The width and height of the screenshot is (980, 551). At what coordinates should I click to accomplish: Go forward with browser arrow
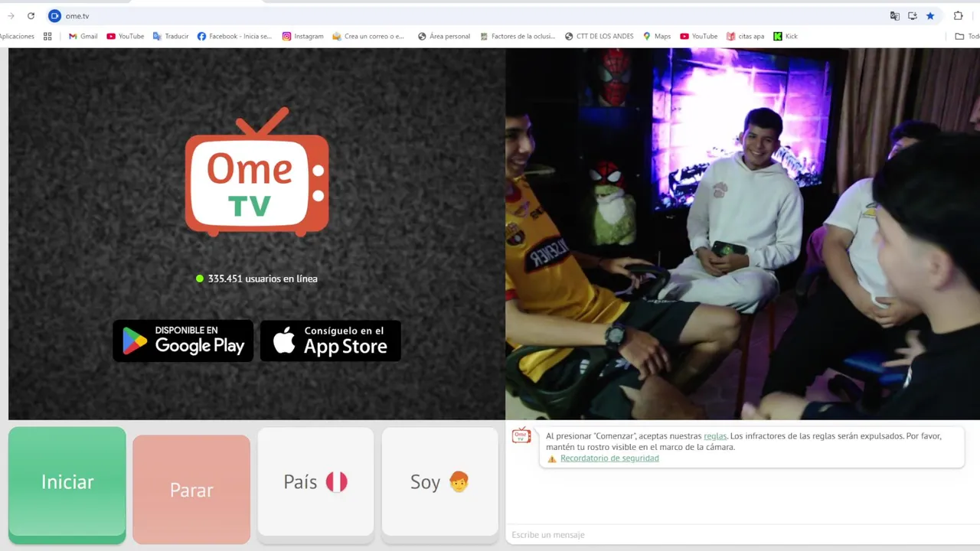pyautogui.click(x=11, y=16)
